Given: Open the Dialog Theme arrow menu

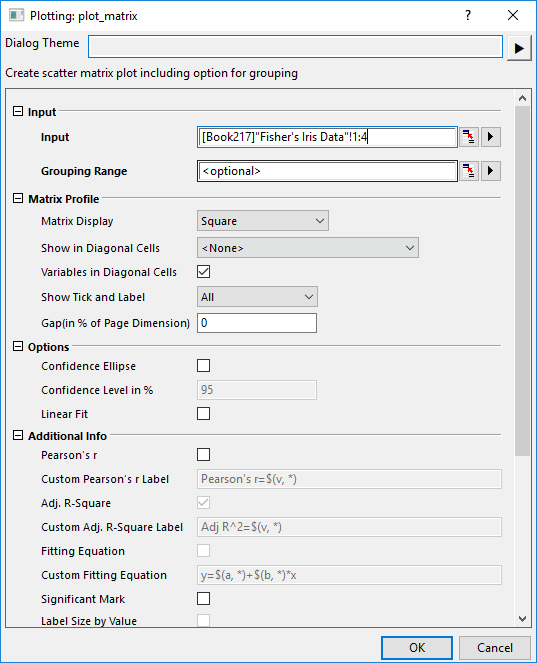Looking at the screenshot, I should 519,48.
